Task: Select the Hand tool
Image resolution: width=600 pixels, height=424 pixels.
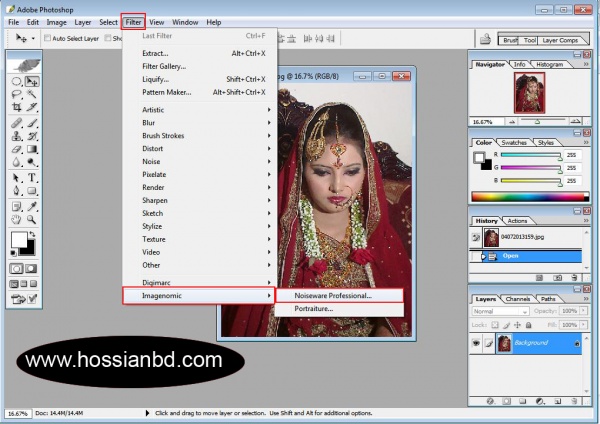Action: coord(16,220)
